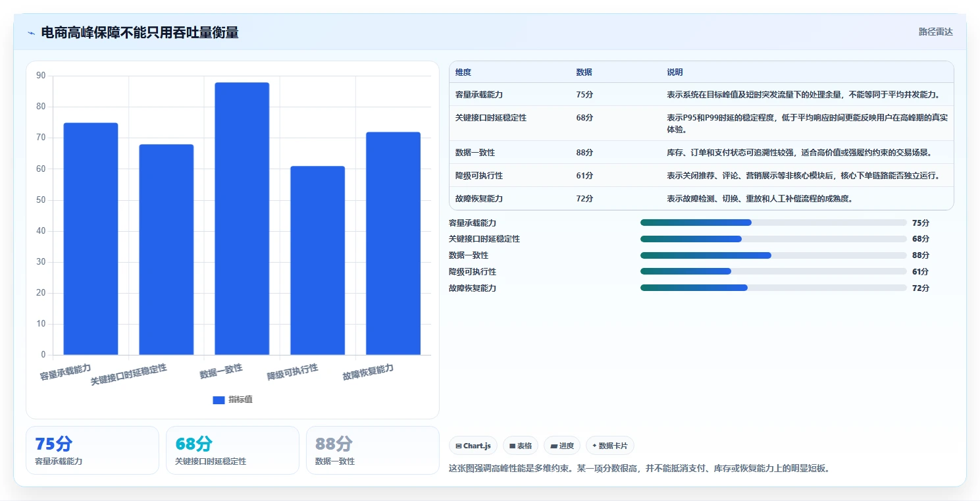Click the 路径雷达 label in the header
Viewport: 980px width, 501px height.
click(935, 32)
